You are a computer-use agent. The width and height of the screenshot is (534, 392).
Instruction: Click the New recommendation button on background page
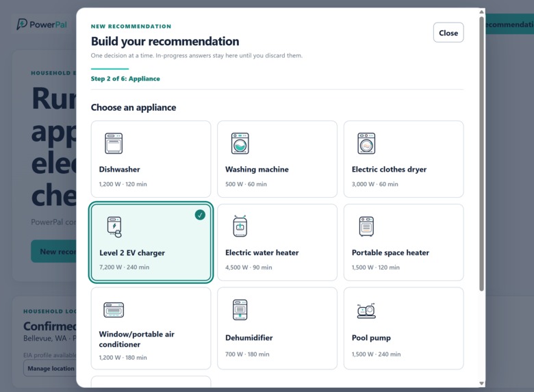(53, 252)
